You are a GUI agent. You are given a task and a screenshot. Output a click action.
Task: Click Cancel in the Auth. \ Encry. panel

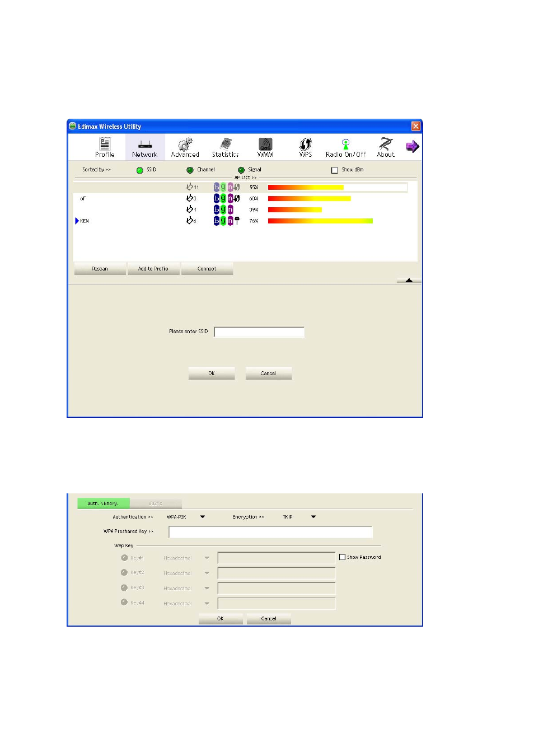click(x=269, y=619)
